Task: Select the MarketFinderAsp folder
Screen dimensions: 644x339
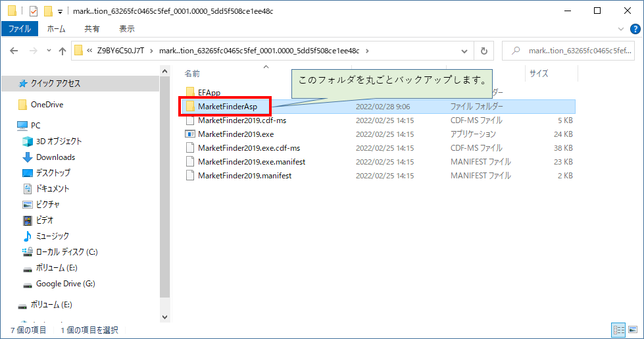Action: [227, 107]
